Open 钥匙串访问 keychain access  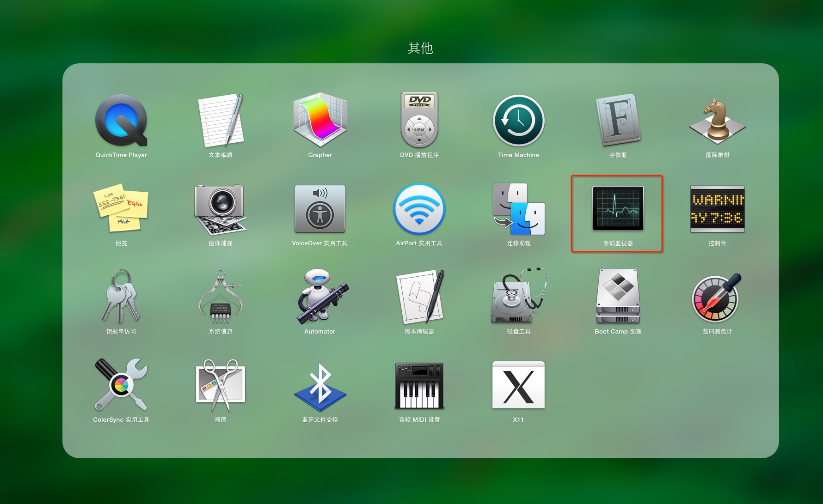(x=121, y=297)
